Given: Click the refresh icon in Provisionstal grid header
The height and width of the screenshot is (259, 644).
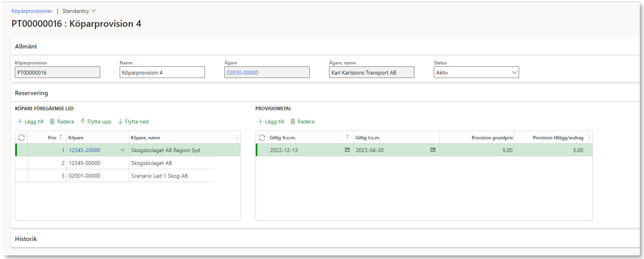Looking at the screenshot, I should [261, 137].
